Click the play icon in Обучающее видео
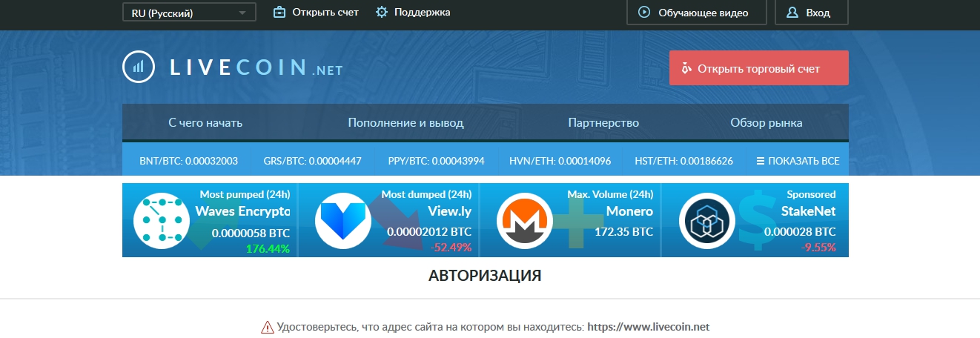The width and height of the screenshot is (980, 338). tap(645, 13)
